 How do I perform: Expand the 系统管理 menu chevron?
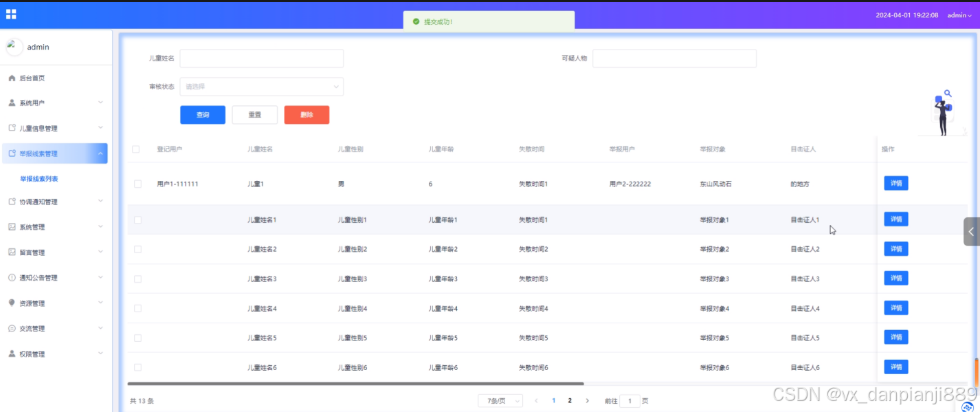tap(100, 227)
